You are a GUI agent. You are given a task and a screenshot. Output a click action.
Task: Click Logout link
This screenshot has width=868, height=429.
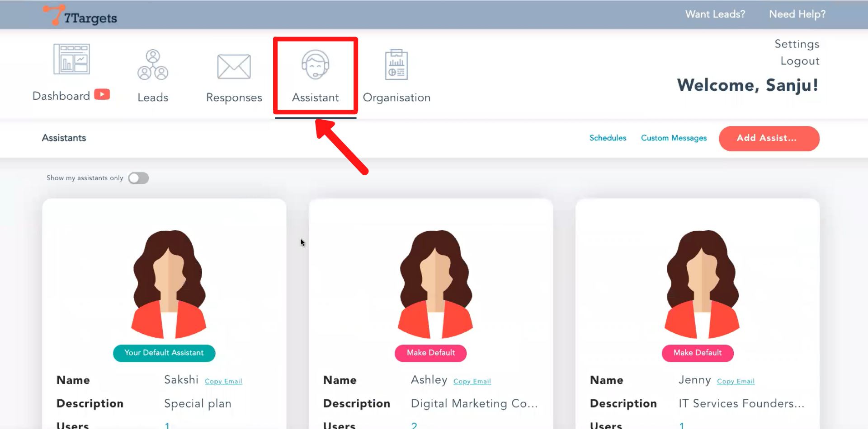[x=799, y=61]
